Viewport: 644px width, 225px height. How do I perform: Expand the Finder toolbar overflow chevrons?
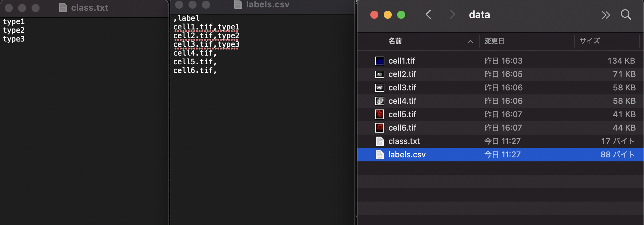point(605,15)
